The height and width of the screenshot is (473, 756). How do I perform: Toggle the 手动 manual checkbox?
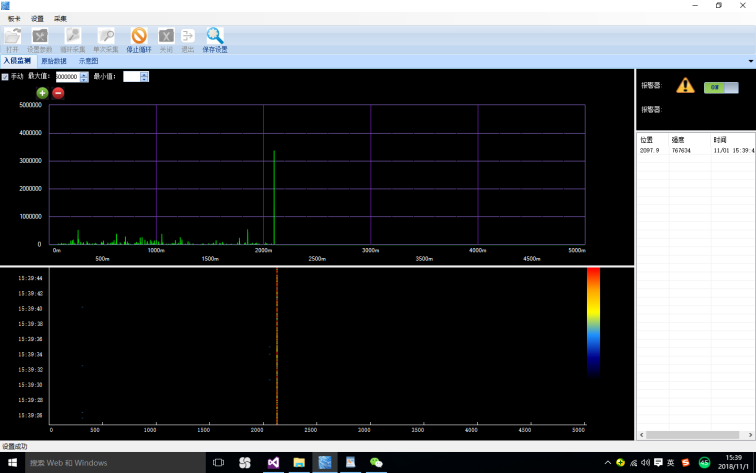(5, 77)
